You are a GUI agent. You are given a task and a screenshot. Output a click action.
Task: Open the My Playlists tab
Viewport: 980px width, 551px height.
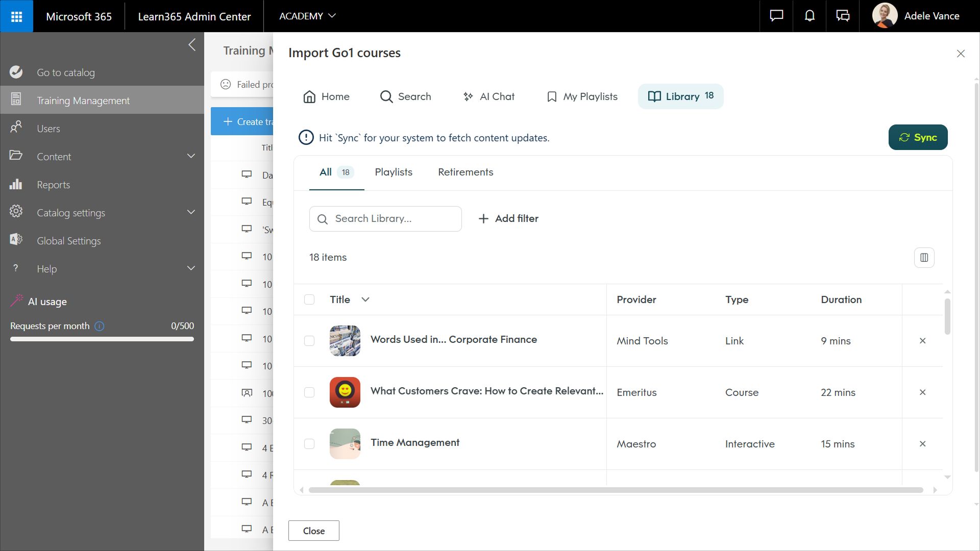tap(582, 96)
